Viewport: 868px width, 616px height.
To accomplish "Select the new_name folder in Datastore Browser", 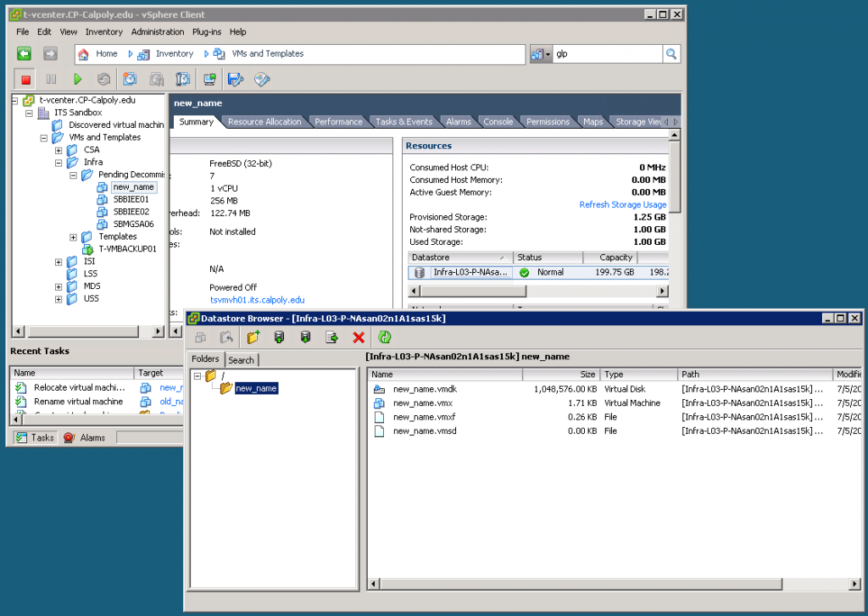I will (x=256, y=389).
